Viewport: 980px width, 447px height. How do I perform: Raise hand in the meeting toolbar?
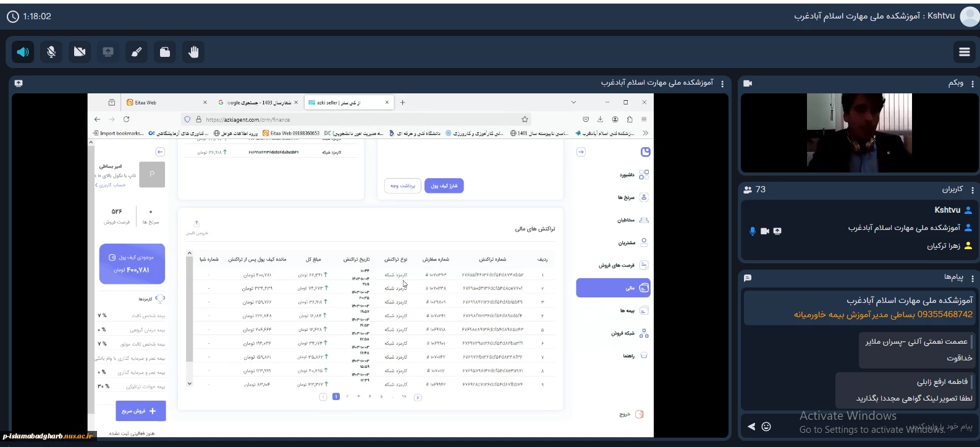point(193,52)
